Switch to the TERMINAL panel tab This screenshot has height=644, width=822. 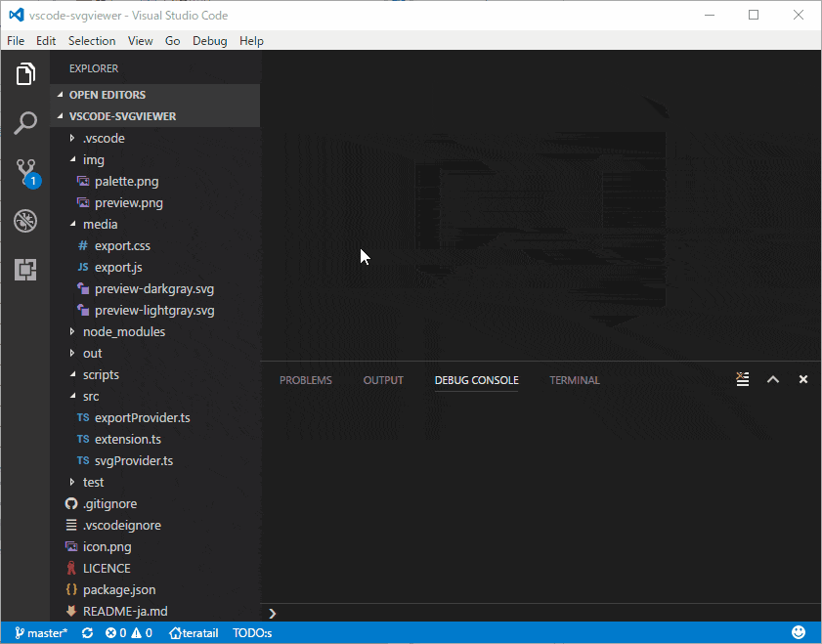575,380
